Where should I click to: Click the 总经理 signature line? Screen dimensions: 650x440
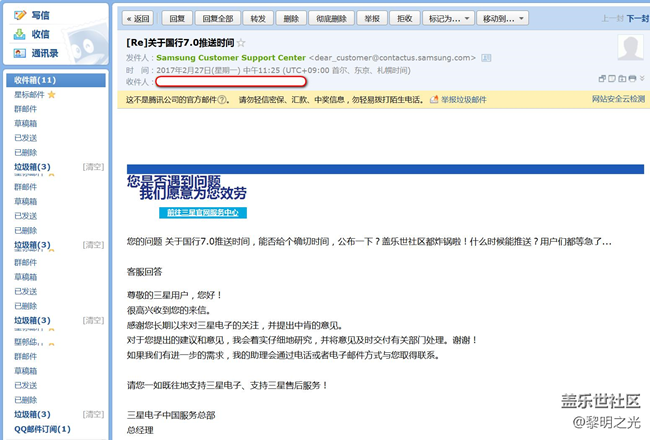pos(140,430)
